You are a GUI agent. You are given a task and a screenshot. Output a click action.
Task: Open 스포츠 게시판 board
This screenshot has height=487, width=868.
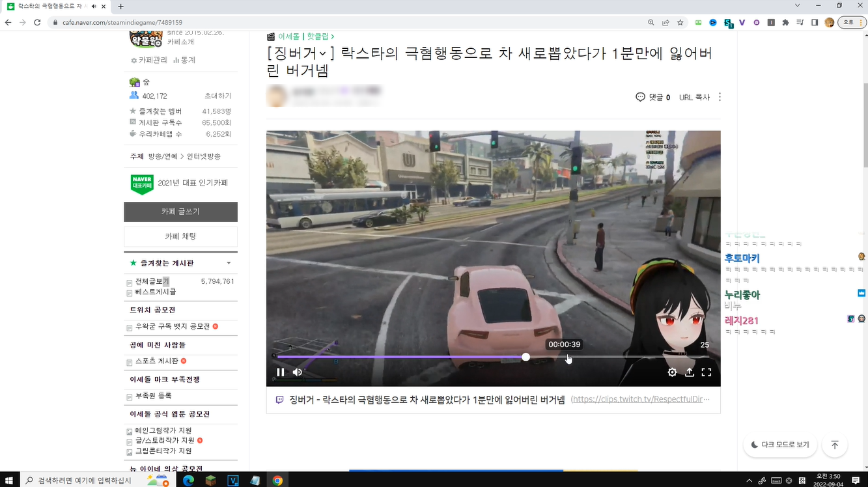point(158,361)
